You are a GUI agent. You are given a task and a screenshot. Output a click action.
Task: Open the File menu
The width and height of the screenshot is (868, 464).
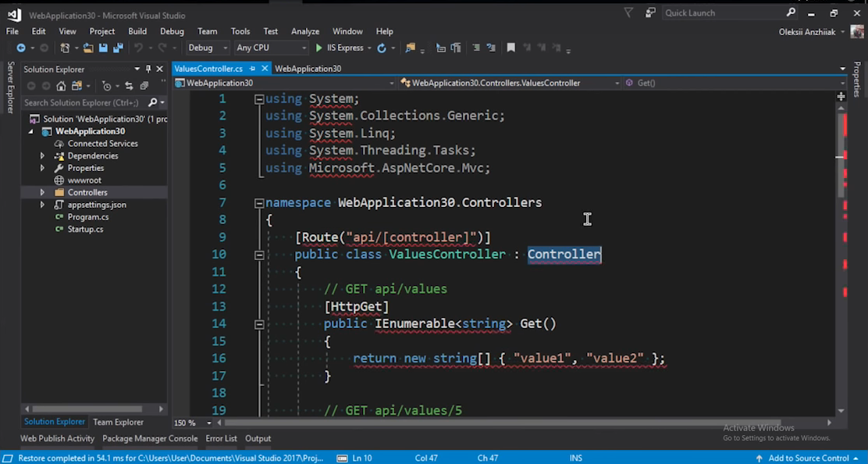click(12, 31)
